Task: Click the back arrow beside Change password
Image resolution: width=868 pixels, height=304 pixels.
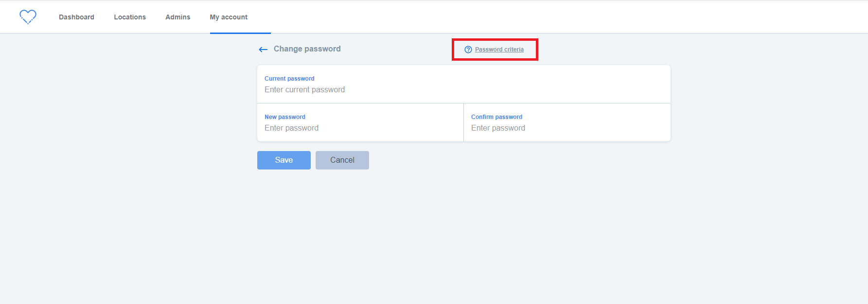Action: (x=263, y=49)
